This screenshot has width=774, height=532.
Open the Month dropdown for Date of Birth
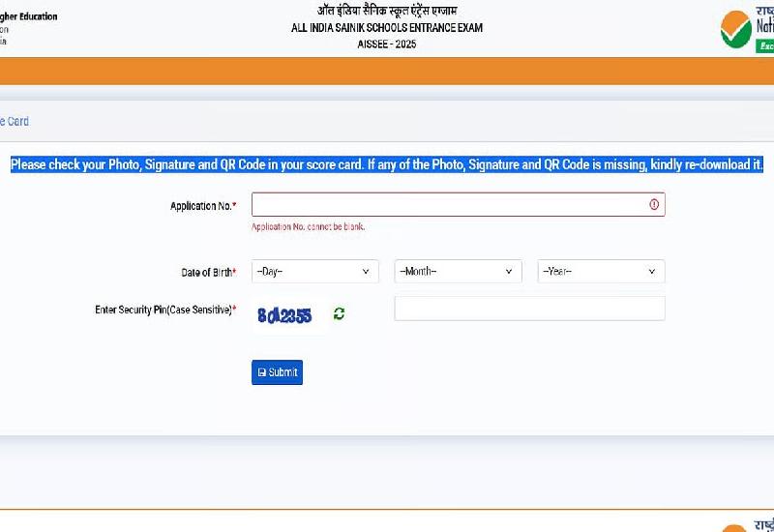tap(458, 272)
